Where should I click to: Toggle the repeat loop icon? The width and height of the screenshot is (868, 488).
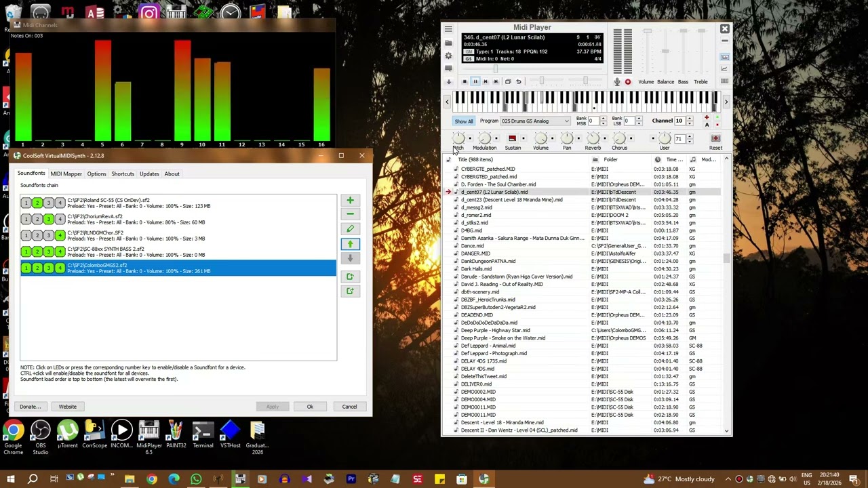coord(519,81)
